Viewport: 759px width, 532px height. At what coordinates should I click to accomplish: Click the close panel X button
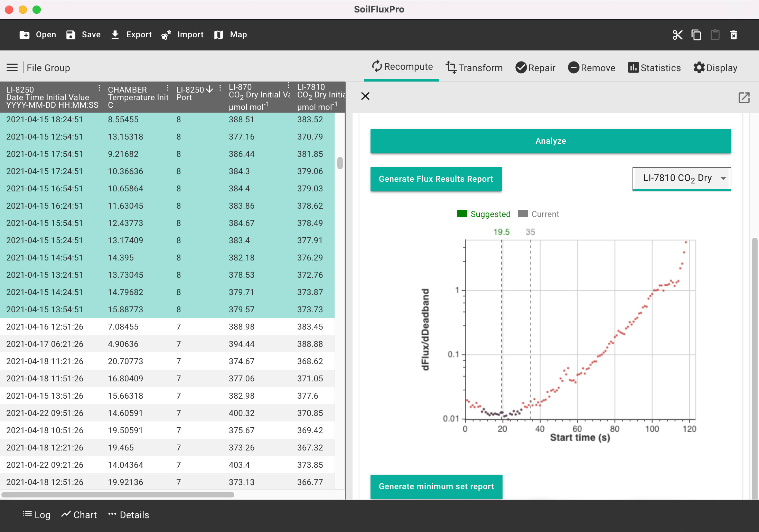click(x=365, y=96)
